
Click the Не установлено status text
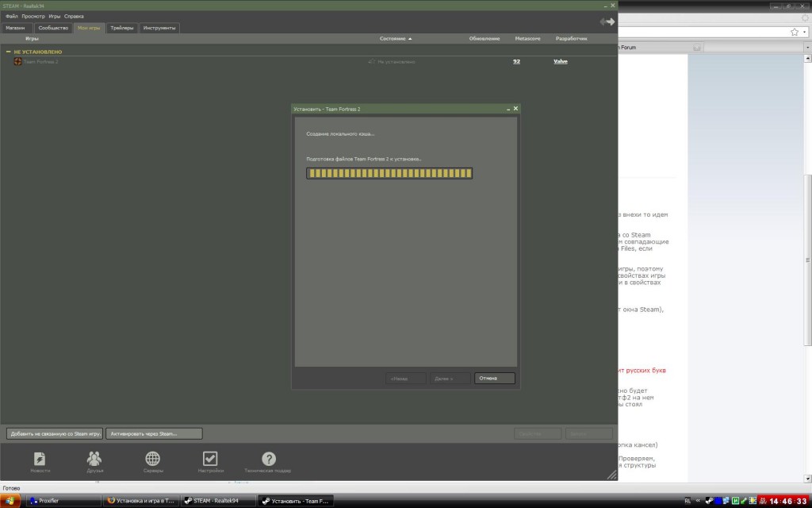pos(396,62)
